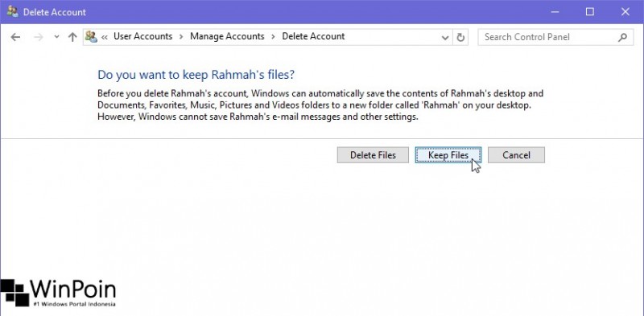
Task: Expand the address bar history dropdown
Action: (445, 37)
